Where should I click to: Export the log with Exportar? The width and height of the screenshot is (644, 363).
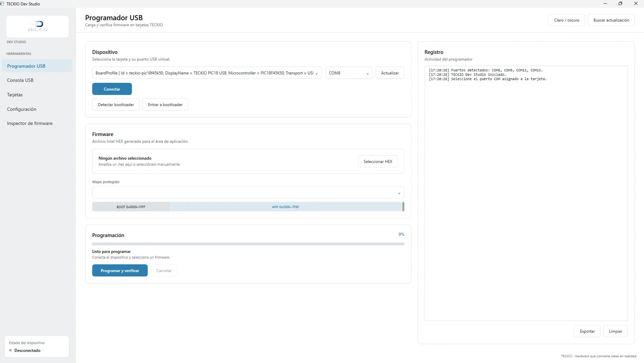[x=587, y=331]
